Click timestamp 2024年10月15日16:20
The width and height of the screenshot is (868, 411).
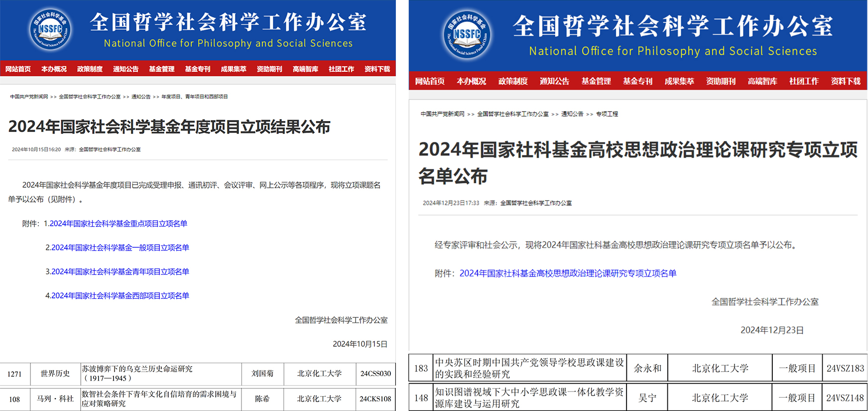(x=36, y=149)
